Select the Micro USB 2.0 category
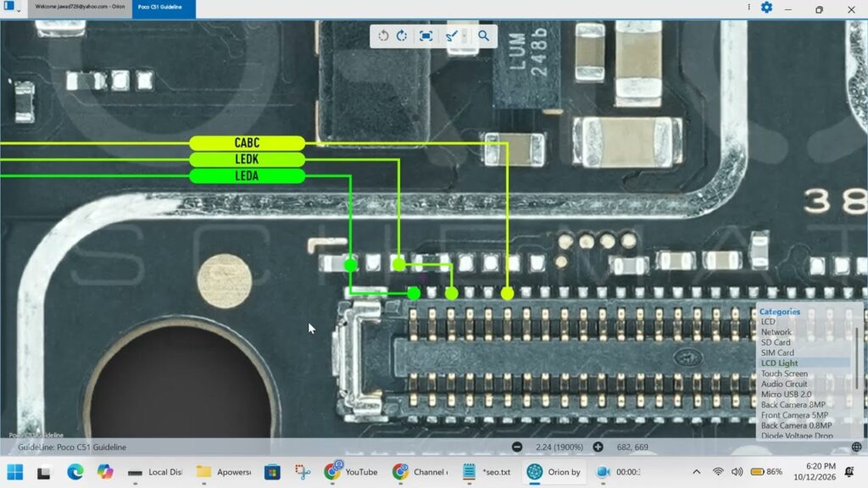This screenshot has height=488, width=868. (786, 395)
